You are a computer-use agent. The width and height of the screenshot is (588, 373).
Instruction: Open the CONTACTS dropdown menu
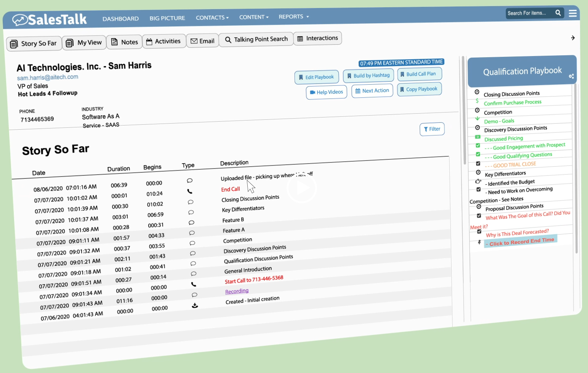coord(212,18)
